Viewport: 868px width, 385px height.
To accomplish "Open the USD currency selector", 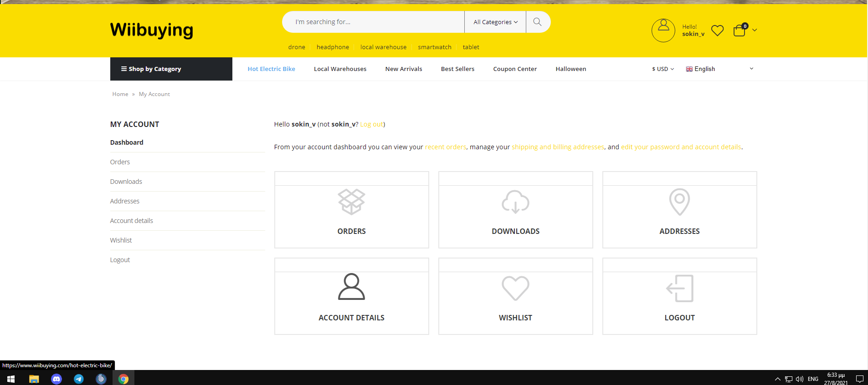I will pos(663,69).
